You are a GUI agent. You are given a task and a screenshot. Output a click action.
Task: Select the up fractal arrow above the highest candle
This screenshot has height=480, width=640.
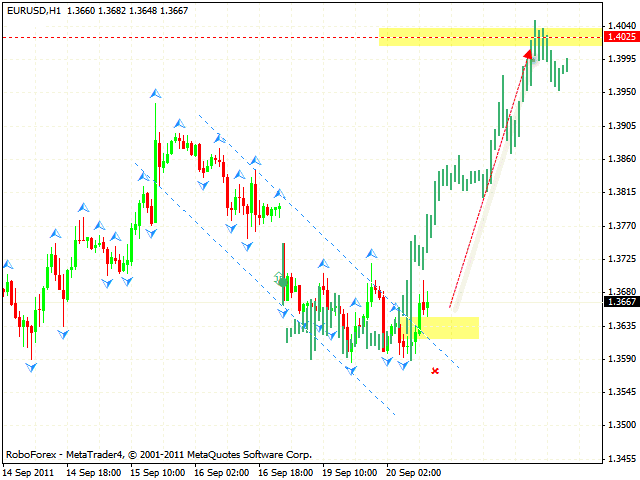[x=155, y=93]
